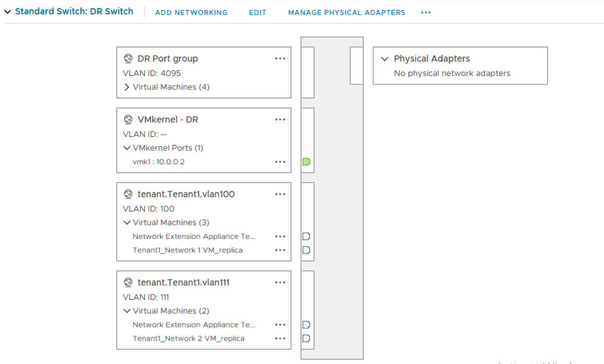Click ADD NETWORKING
The width and height of the screenshot is (604, 364).
[191, 12]
